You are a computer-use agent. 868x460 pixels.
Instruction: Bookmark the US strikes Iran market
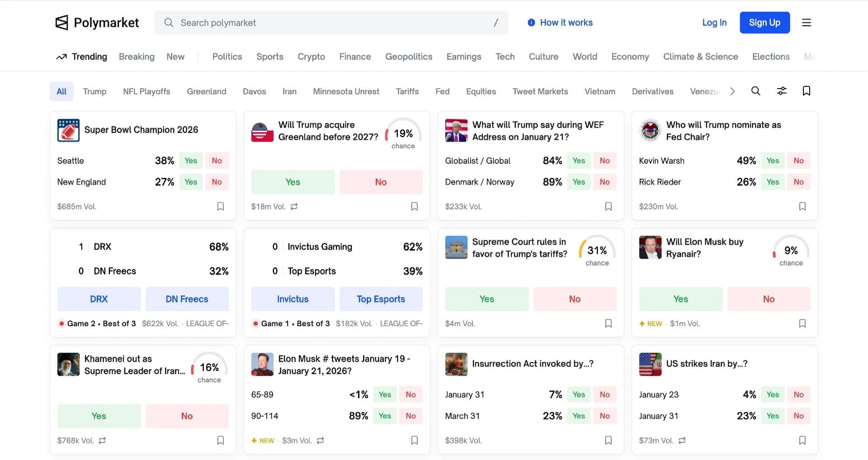802,440
